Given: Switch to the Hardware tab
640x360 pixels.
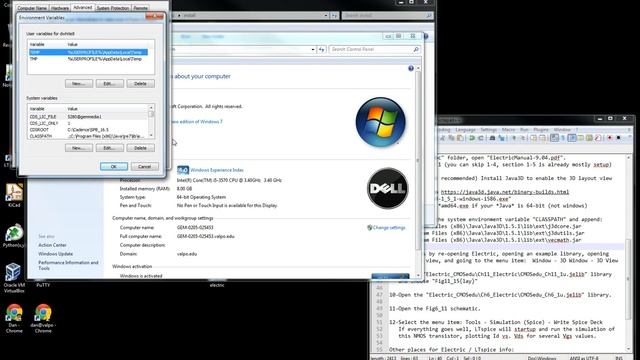Looking at the screenshot, I should coord(60,8).
